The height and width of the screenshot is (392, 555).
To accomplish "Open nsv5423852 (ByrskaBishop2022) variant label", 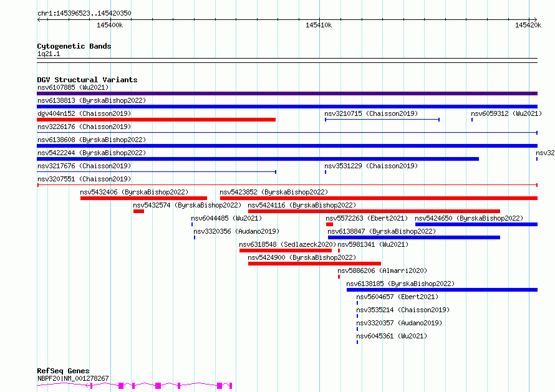I will click(x=274, y=192).
